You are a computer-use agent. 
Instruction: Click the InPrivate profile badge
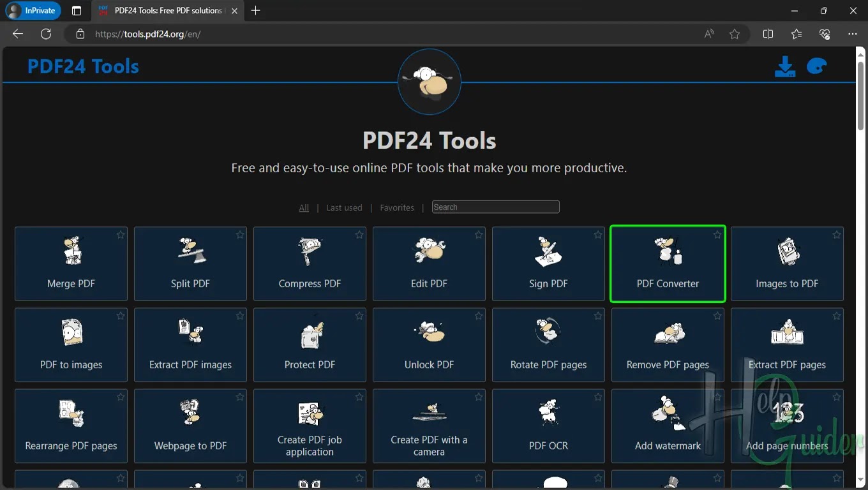tap(33, 11)
